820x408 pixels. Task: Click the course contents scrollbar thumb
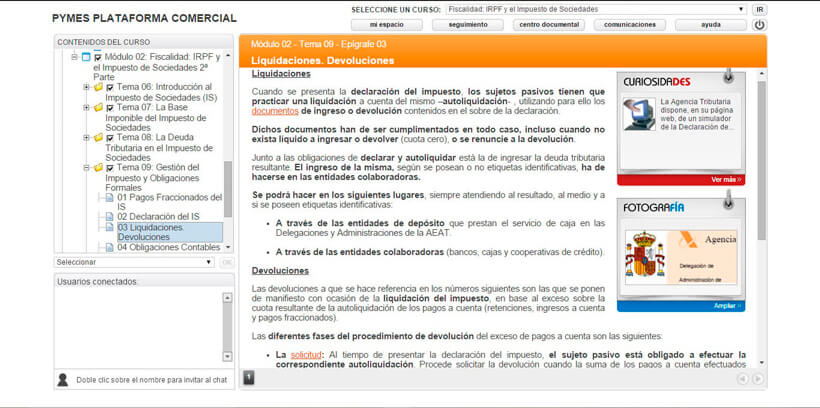[227, 188]
